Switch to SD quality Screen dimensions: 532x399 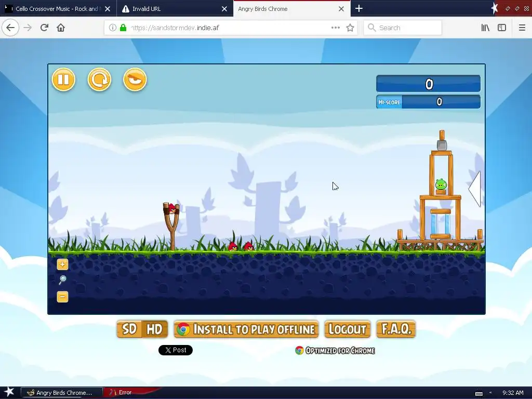tap(129, 329)
